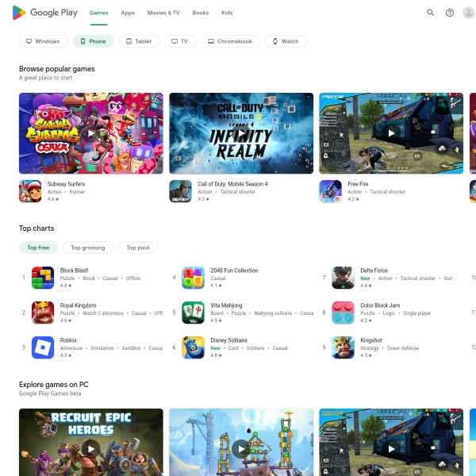Open the help center question icon
This screenshot has width=476, height=476.
click(x=450, y=13)
